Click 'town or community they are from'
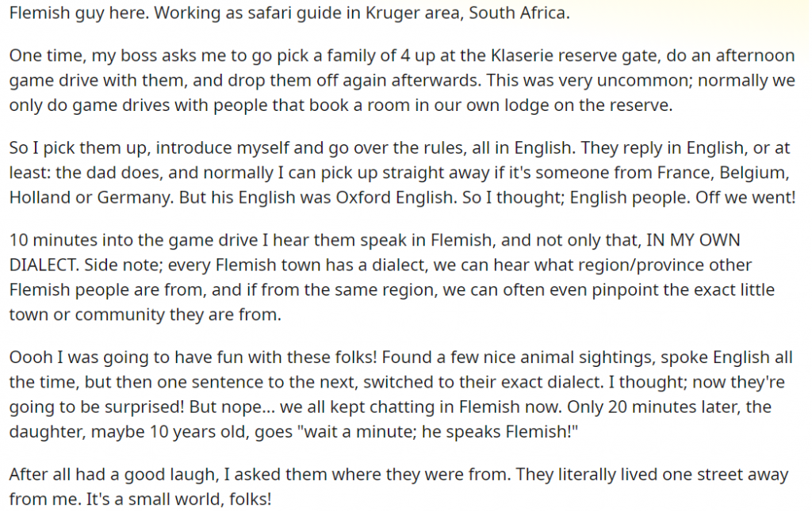 (x=145, y=315)
